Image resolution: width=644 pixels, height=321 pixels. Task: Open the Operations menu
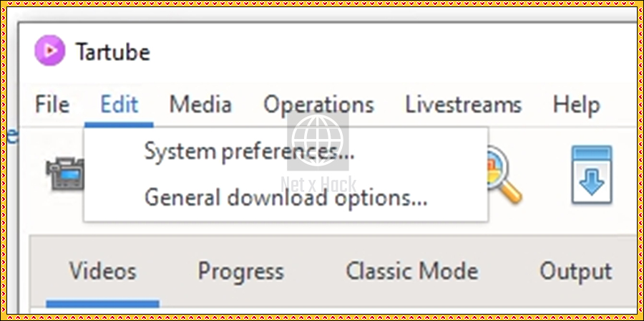point(318,105)
